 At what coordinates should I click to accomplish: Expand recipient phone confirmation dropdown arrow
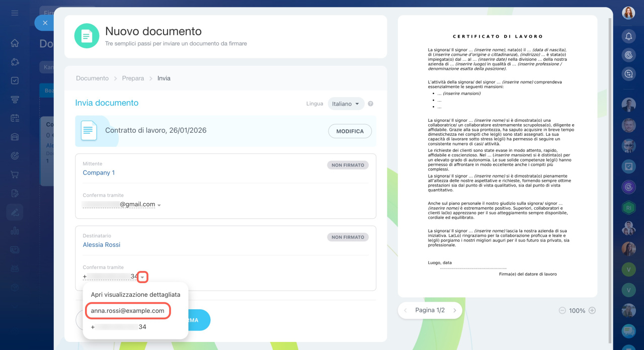pos(143,277)
